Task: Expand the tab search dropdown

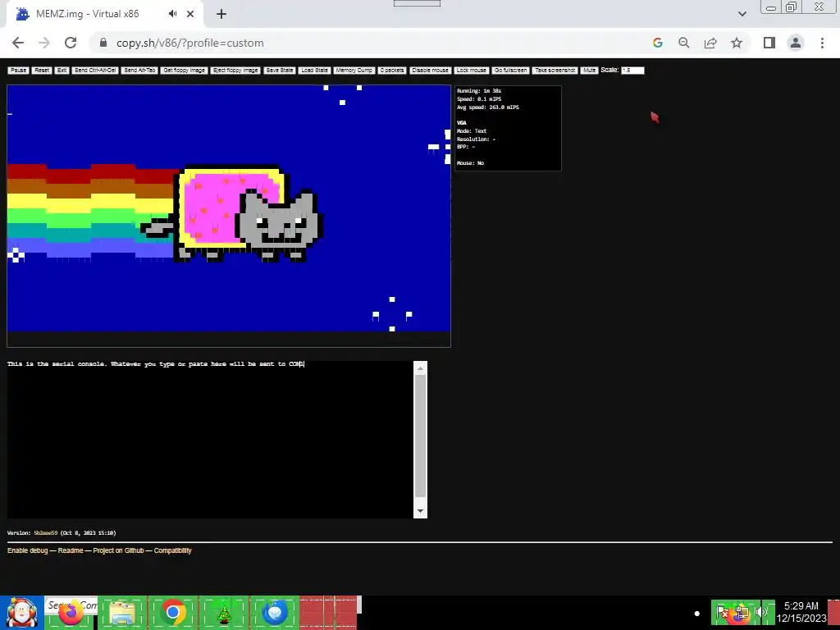Action: click(x=742, y=14)
